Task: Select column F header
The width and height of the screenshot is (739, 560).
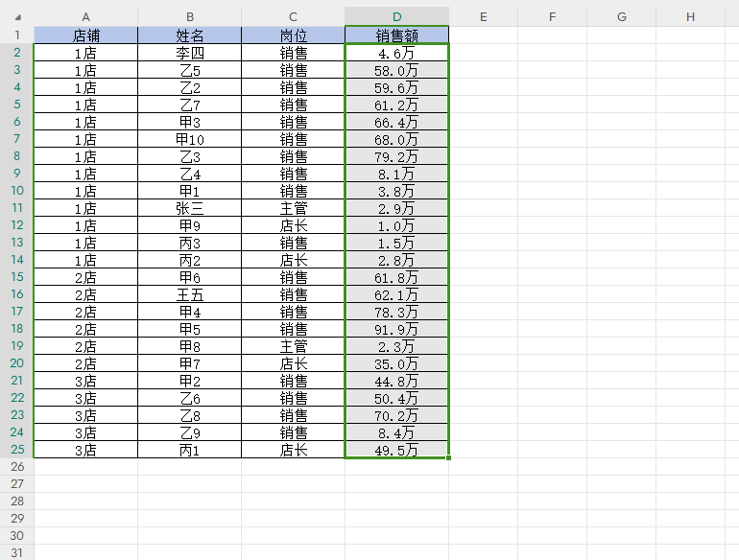Action: click(553, 17)
